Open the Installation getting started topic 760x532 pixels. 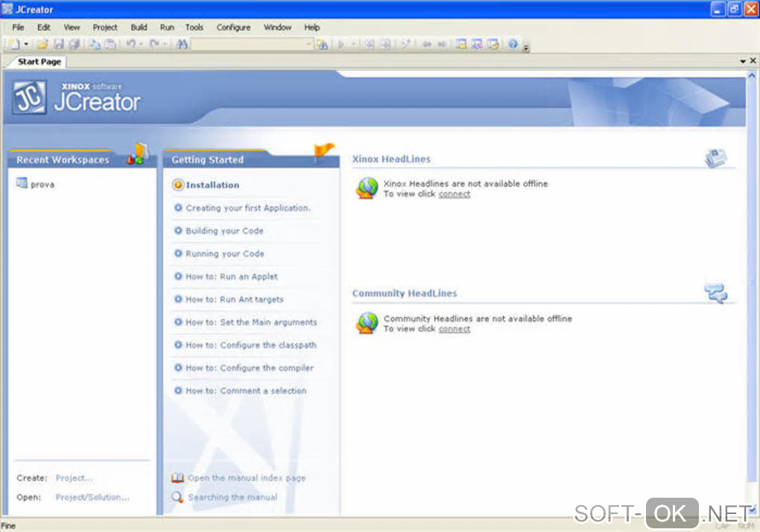[212, 185]
